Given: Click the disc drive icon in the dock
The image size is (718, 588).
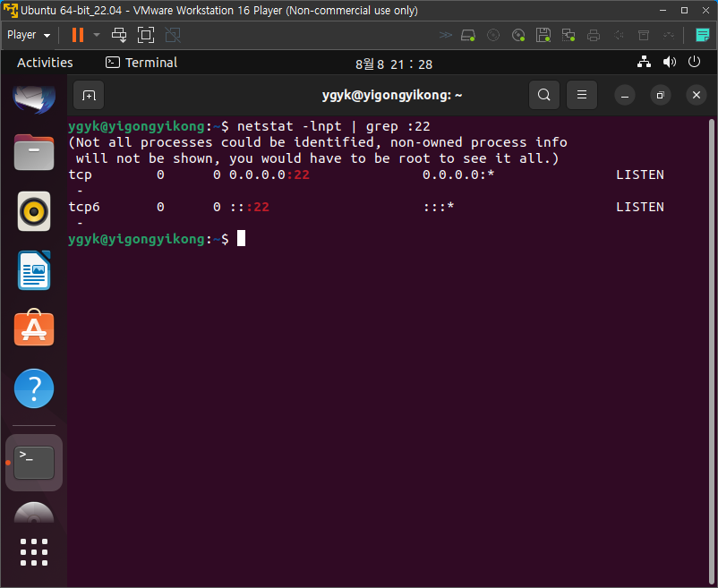Looking at the screenshot, I should [x=34, y=513].
